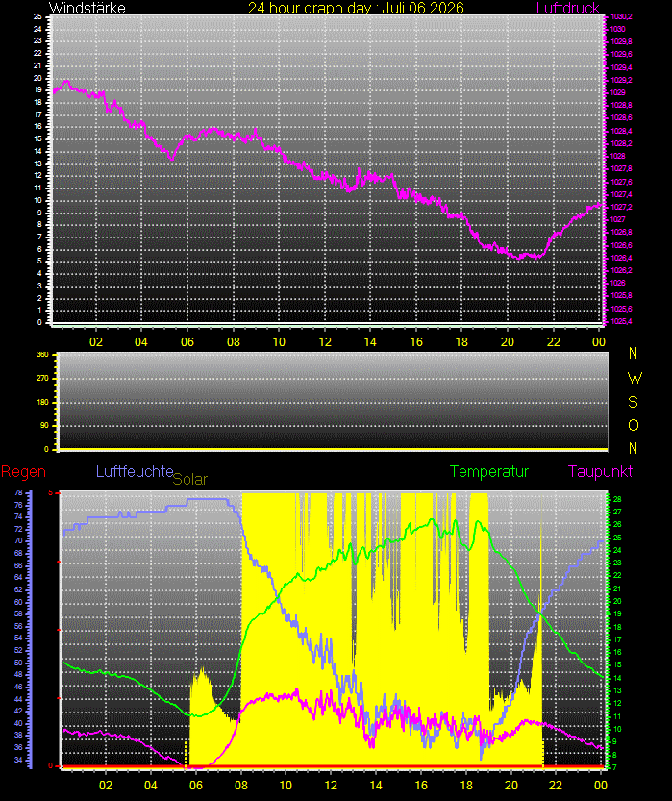Click the 78 value on the Luftfeuchte scale
The height and width of the screenshot is (801, 672).
18,493
